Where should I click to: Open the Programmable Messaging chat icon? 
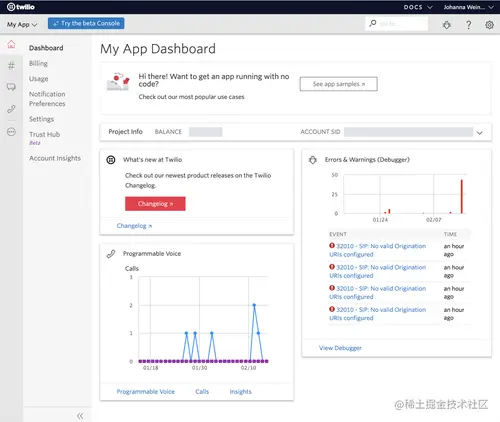click(x=11, y=87)
